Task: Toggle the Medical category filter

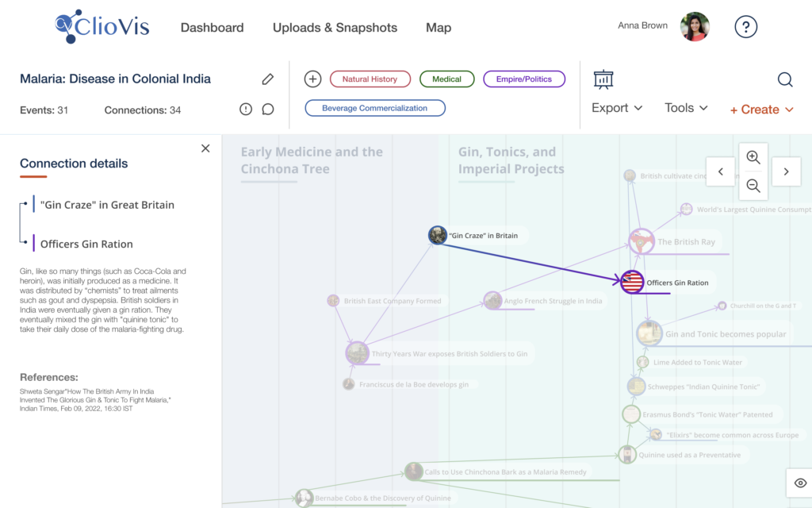Action: [446, 79]
